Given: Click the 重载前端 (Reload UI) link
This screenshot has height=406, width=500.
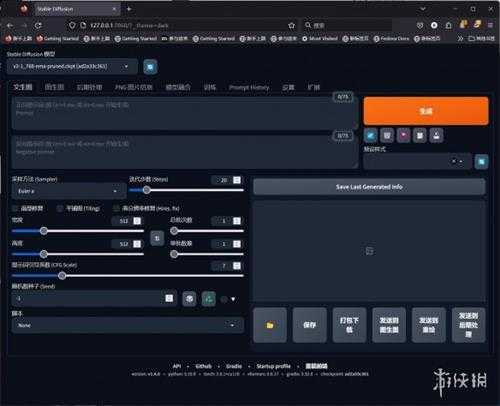Looking at the screenshot, I should point(316,366).
